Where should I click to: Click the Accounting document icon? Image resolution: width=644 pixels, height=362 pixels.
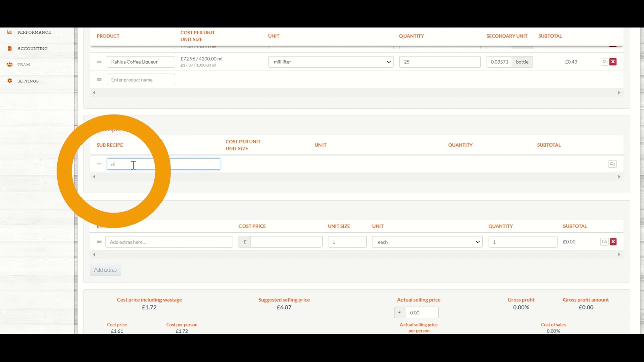click(x=10, y=49)
